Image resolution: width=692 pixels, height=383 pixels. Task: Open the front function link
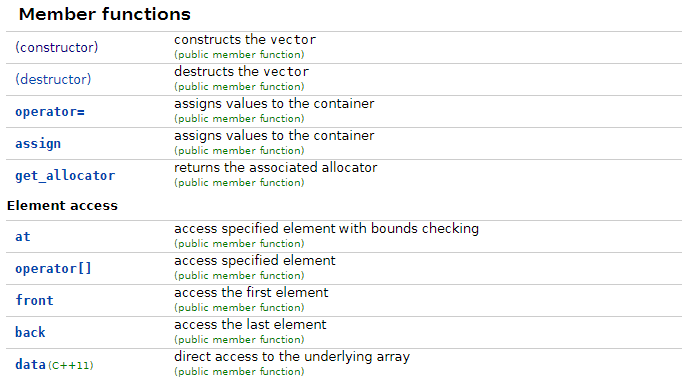[x=34, y=300]
